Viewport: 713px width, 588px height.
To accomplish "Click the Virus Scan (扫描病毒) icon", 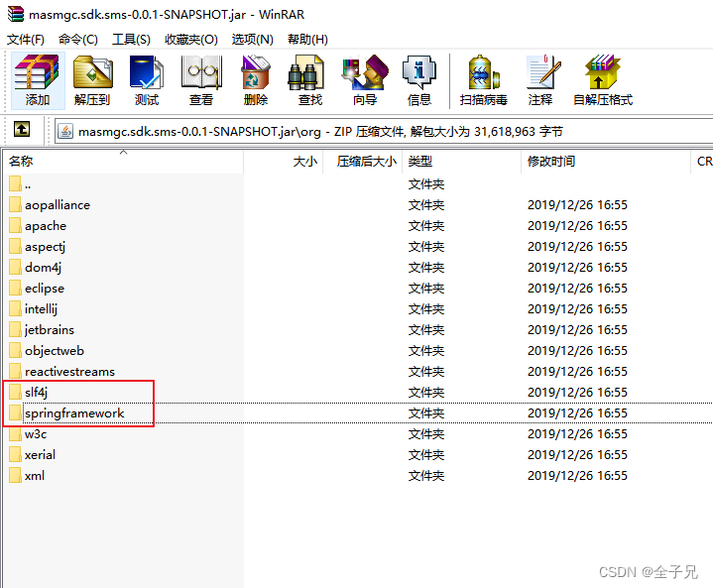I will tap(483, 80).
